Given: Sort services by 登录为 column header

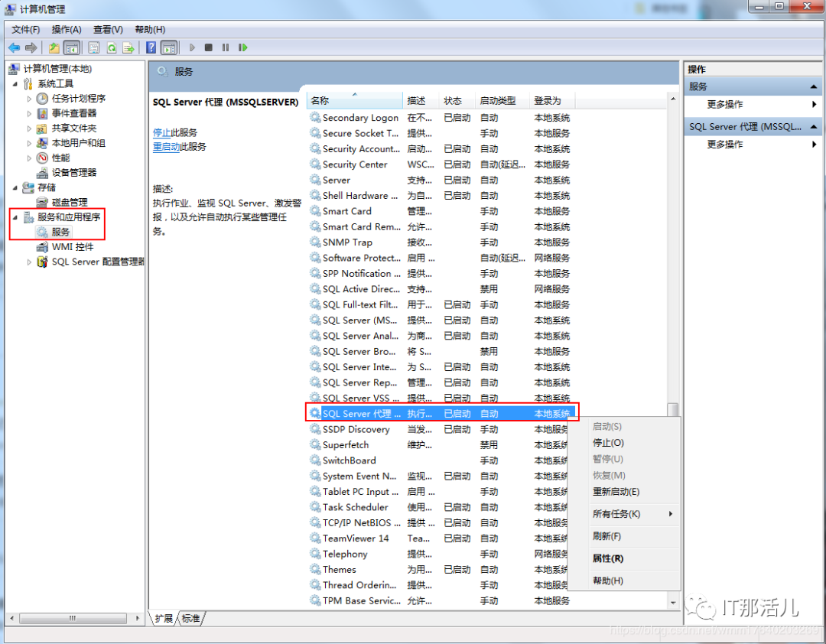Looking at the screenshot, I should click(551, 101).
